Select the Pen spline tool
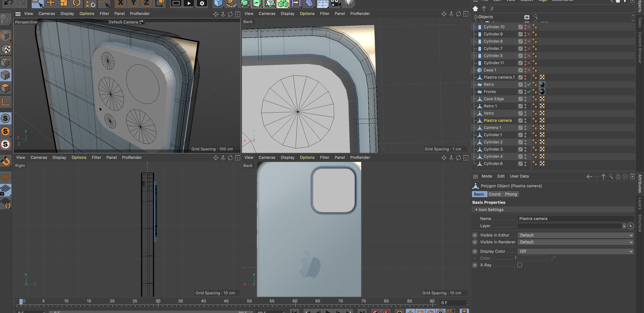The height and width of the screenshot is (313, 644). coord(231,3)
